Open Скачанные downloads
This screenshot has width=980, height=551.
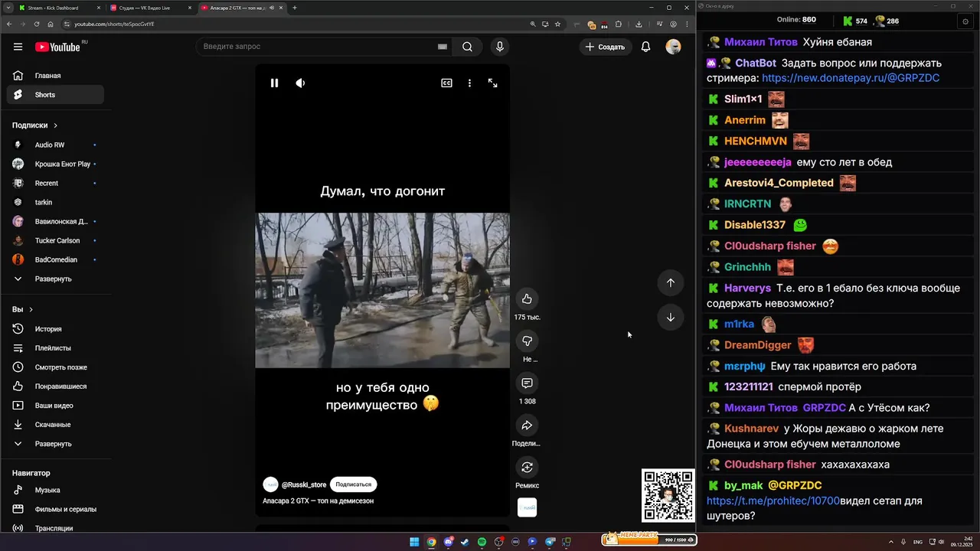point(55,425)
